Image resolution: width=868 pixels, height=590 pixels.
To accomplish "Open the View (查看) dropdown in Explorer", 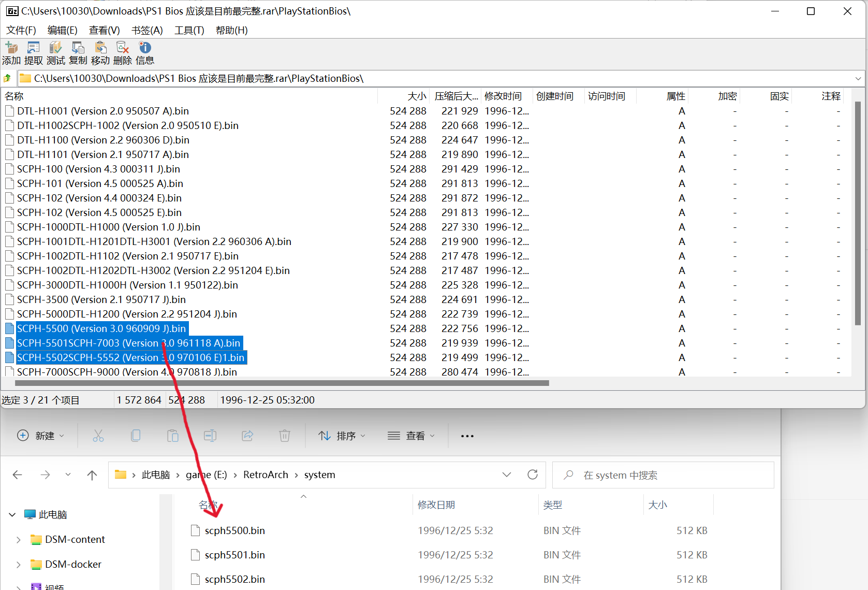I will pos(411,436).
